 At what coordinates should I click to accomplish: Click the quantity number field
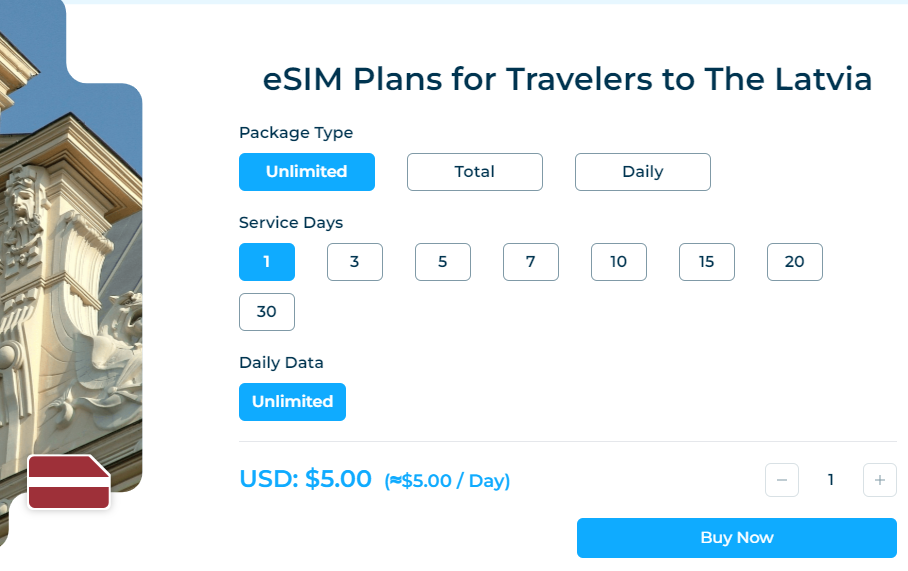830,480
